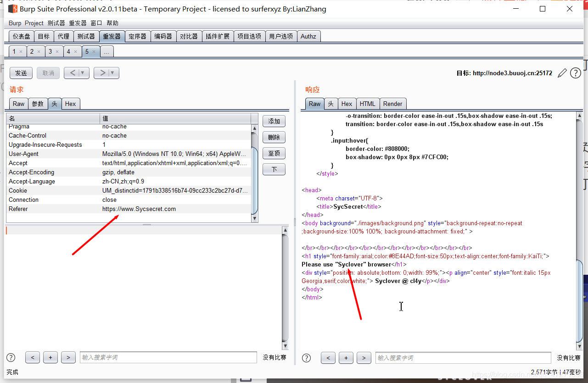The image size is (588, 383).
Task: Open the Burp menu
Action: [x=15, y=23]
